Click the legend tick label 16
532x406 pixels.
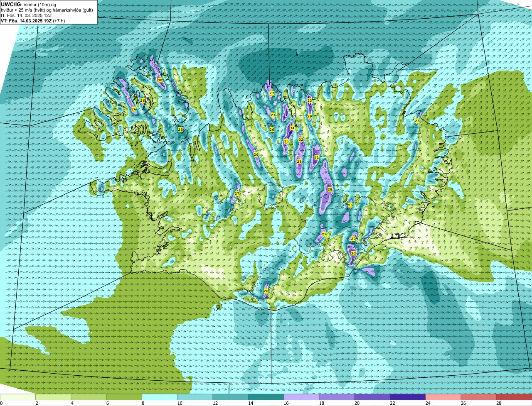click(286, 403)
